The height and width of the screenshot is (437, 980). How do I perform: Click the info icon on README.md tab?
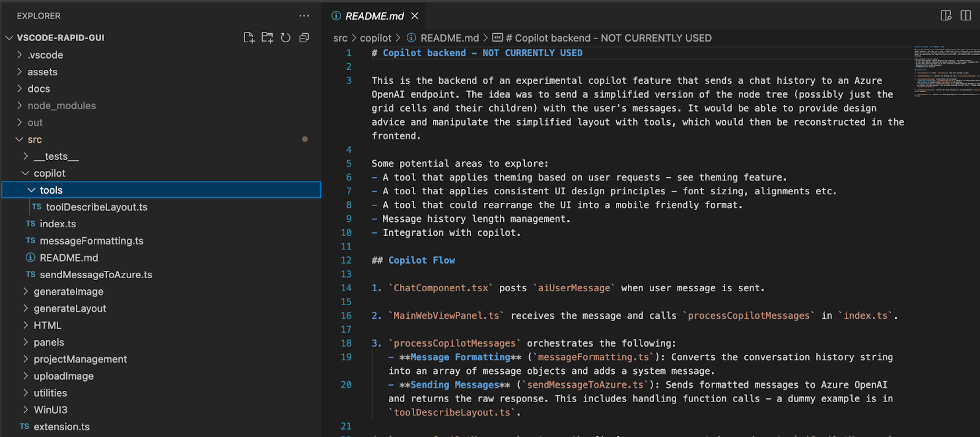pyautogui.click(x=336, y=16)
